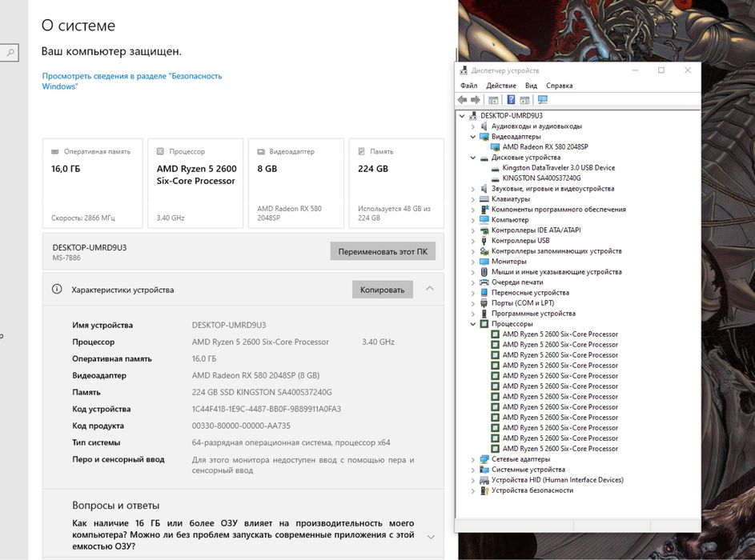Select the DESKTOP-UMRD9U3 computer icon in tree
Viewport: 755px width, 560px height.
click(x=473, y=115)
